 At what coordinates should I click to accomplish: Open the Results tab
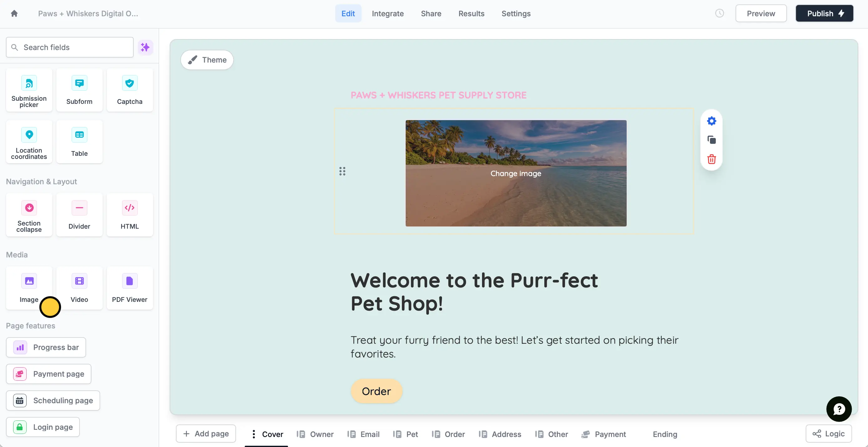click(x=471, y=13)
